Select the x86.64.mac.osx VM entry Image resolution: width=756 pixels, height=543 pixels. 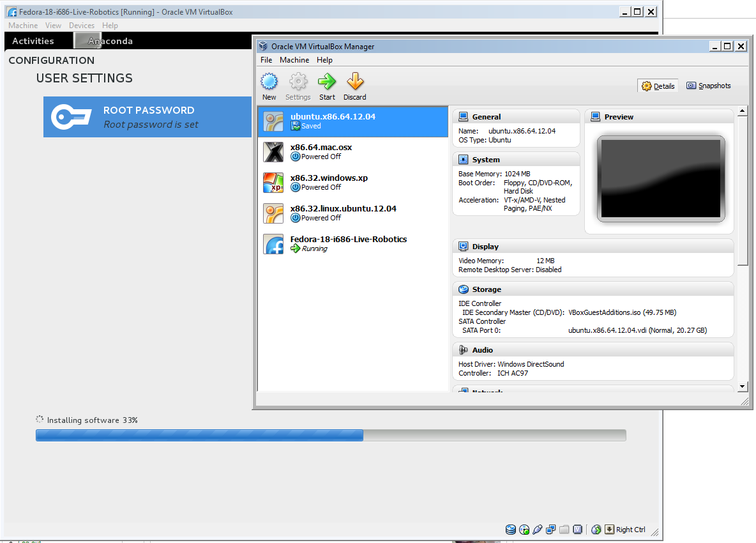pos(353,153)
